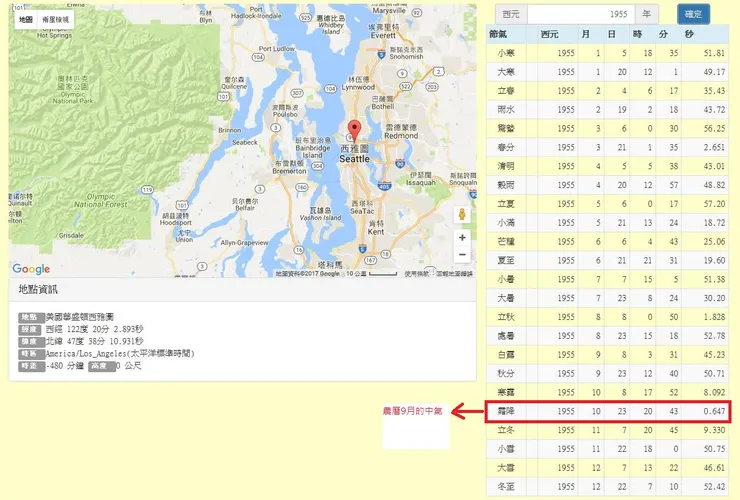Select the 冬至 row in the table
The width and height of the screenshot is (740, 500).
point(607,487)
